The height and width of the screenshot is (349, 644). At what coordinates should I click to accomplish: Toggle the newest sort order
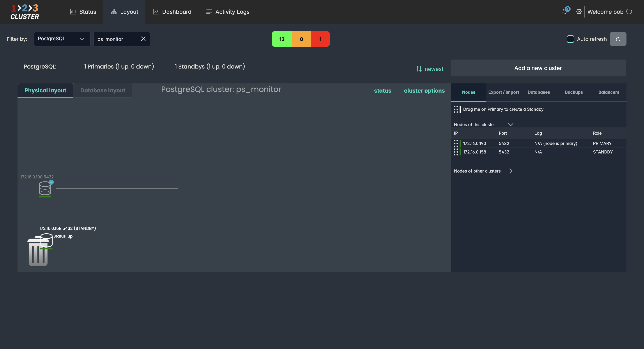[x=430, y=69]
